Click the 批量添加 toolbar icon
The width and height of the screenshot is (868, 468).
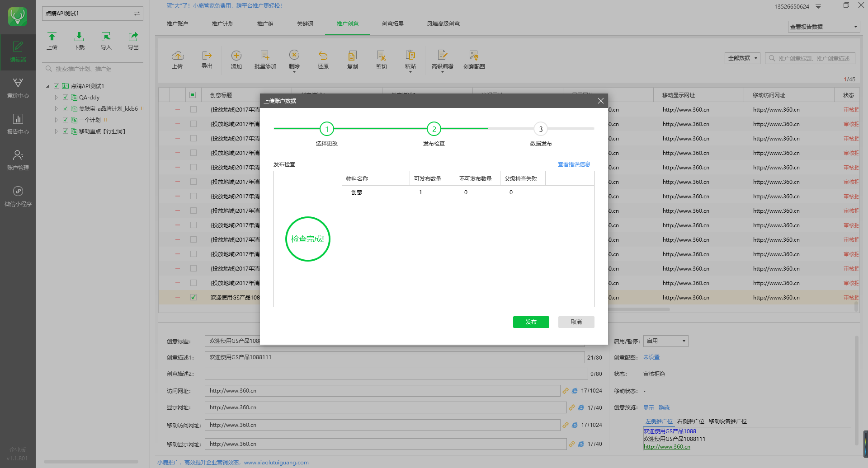coord(265,60)
